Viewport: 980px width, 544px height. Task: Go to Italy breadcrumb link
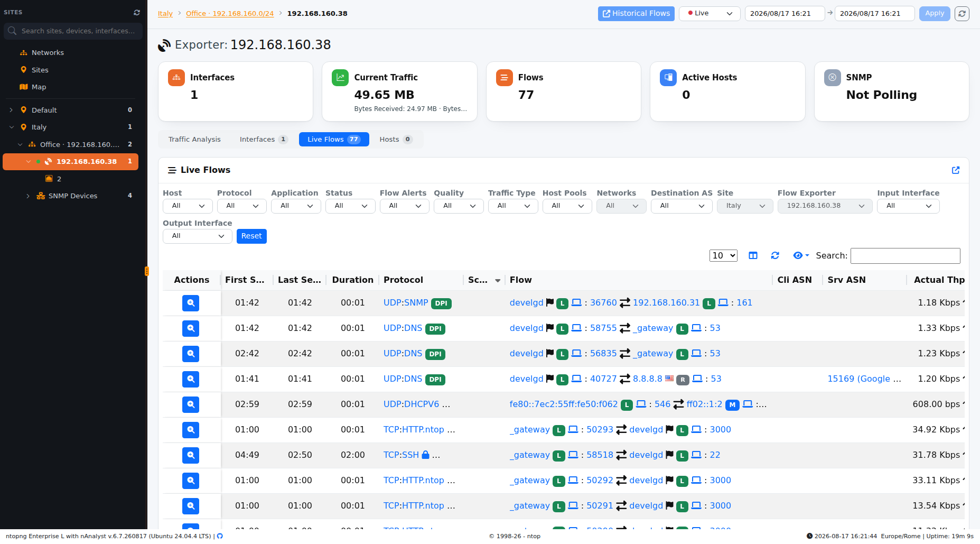coord(165,13)
